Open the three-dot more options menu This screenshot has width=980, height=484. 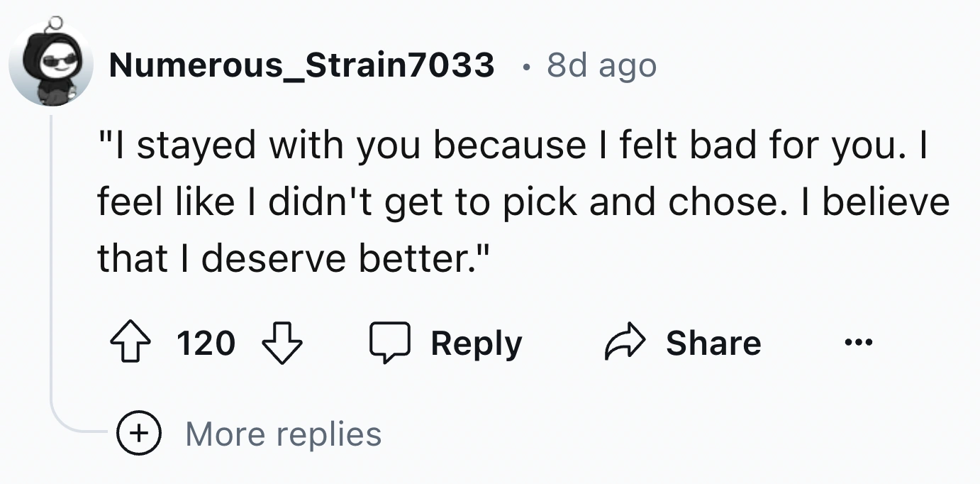(857, 343)
